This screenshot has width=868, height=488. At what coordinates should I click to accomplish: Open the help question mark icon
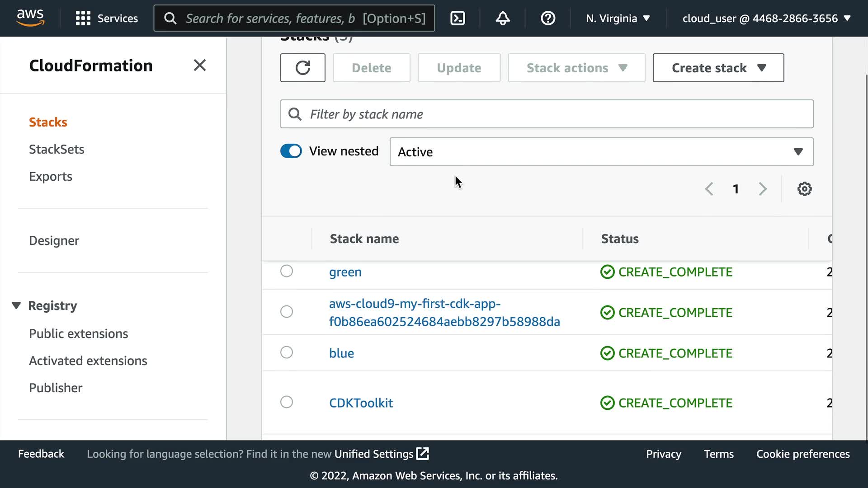pos(547,18)
